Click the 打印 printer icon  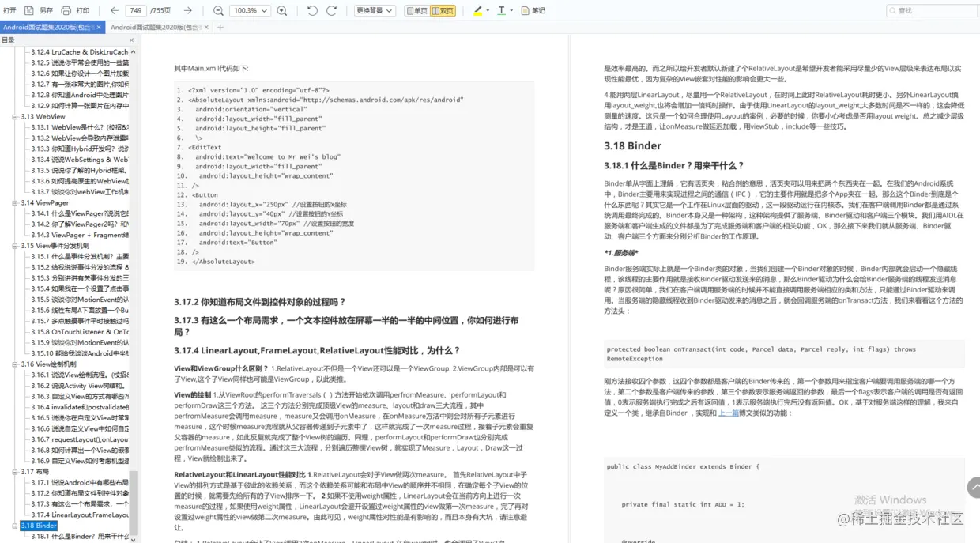click(66, 10)
